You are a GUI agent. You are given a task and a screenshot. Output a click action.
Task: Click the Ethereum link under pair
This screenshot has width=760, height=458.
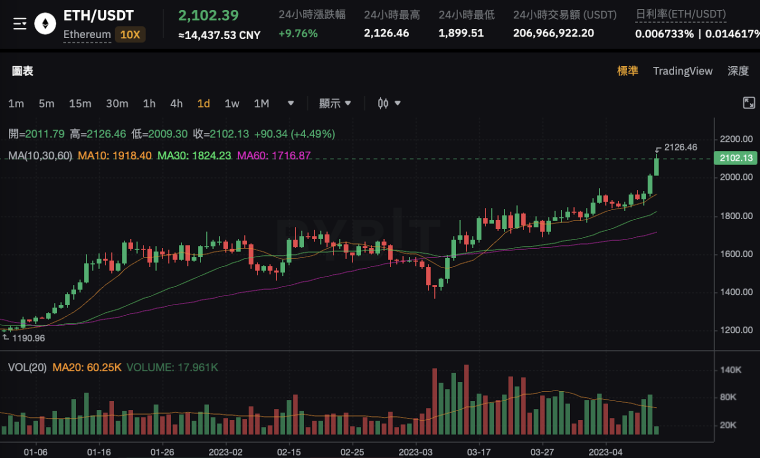[86, 34]
